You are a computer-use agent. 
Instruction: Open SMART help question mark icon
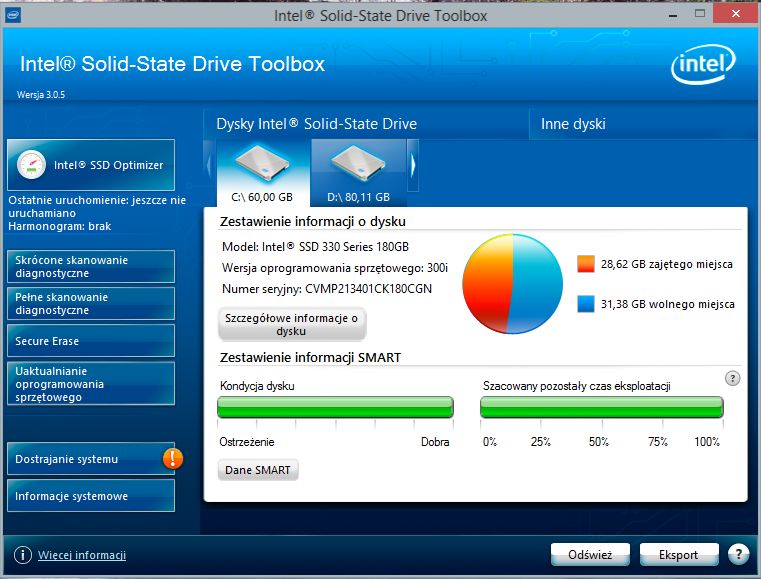pyautogui.click(x=732, y=378)
